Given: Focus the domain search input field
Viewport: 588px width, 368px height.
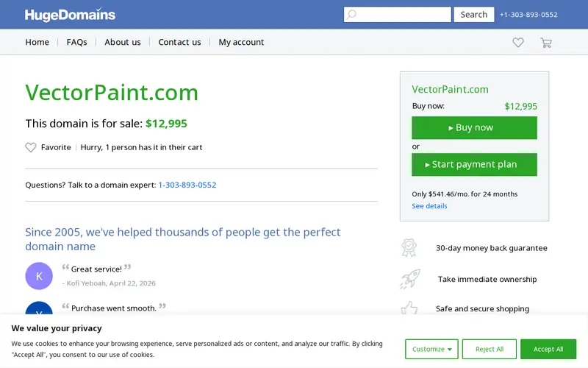Looking at the screenshot, I should click(x=398, y=15).
